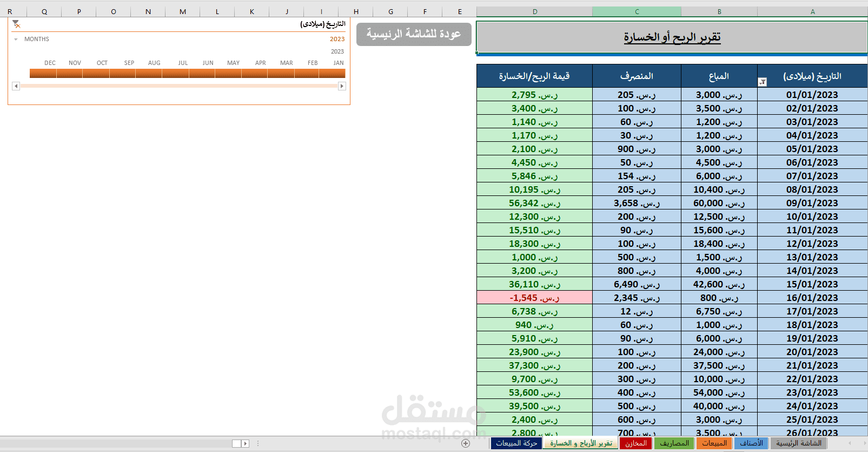This screenshot has width=868, height=452.
Task: Select the JAN bar segment in the timeline
Action: (332, 74)
